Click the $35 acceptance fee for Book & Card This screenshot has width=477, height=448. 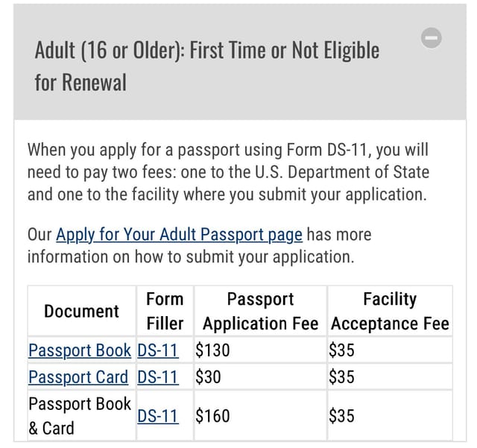pos(390,416)
